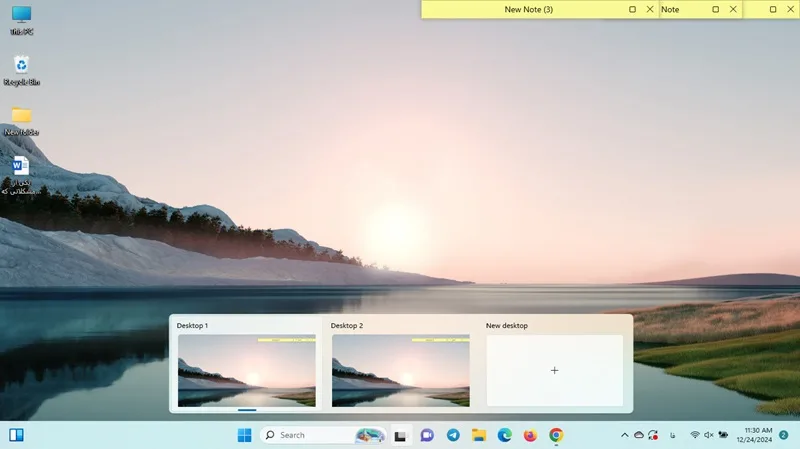The height and width of the screenshot is (449, 800).
Task: Select the Desktop 1 thumbnail
Action: pyautogui.click(x=246, y=370)
